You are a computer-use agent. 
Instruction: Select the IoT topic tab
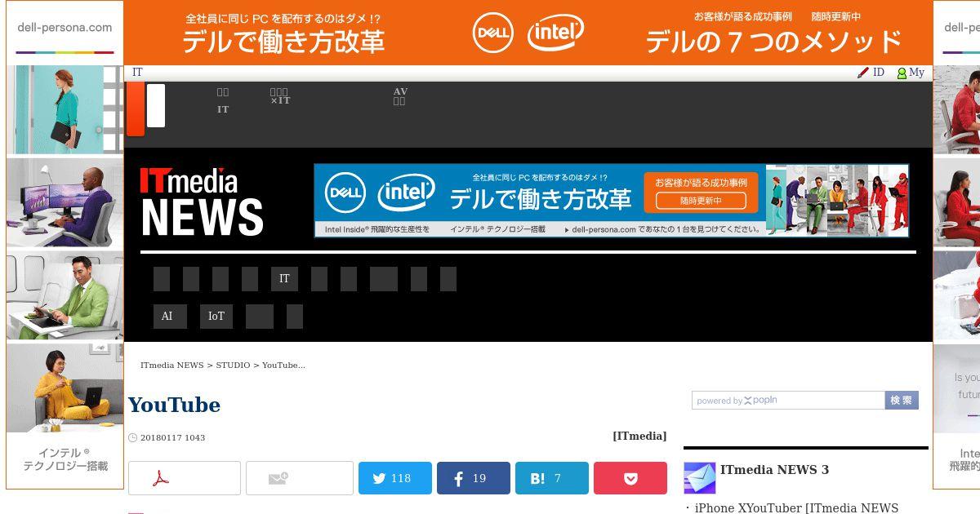click(x=216, y=317)
